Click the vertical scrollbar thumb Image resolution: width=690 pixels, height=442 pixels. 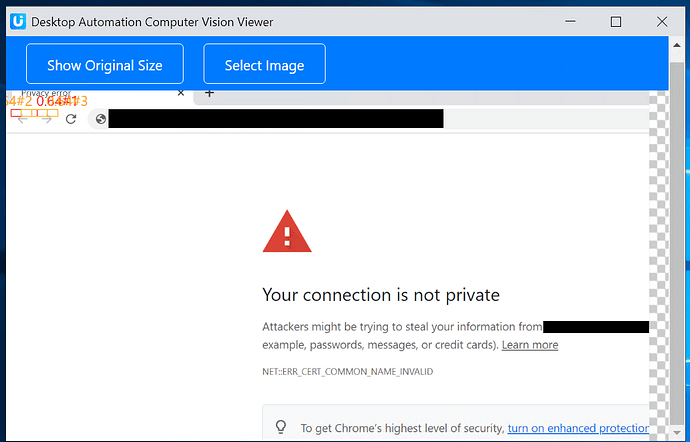pyautogui.click(x=677, y=242)
